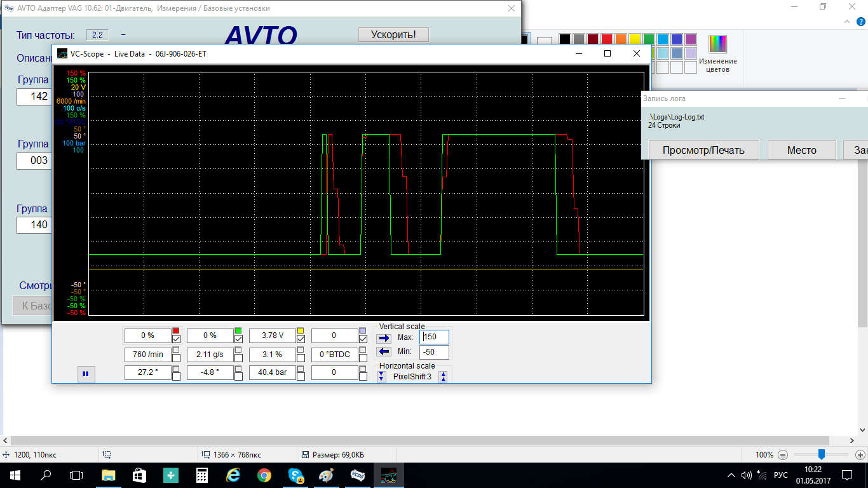Open Skype from the taskbar

tap(295, 475)
